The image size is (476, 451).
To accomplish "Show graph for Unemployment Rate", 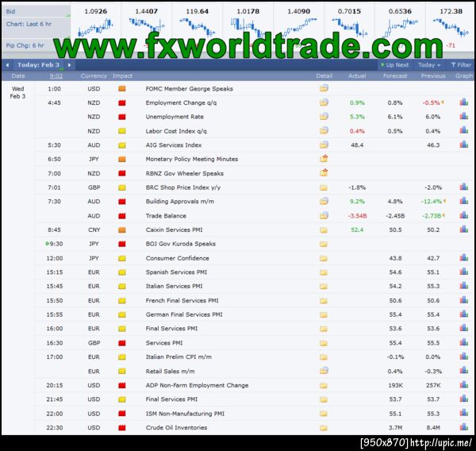I will 464,116.
